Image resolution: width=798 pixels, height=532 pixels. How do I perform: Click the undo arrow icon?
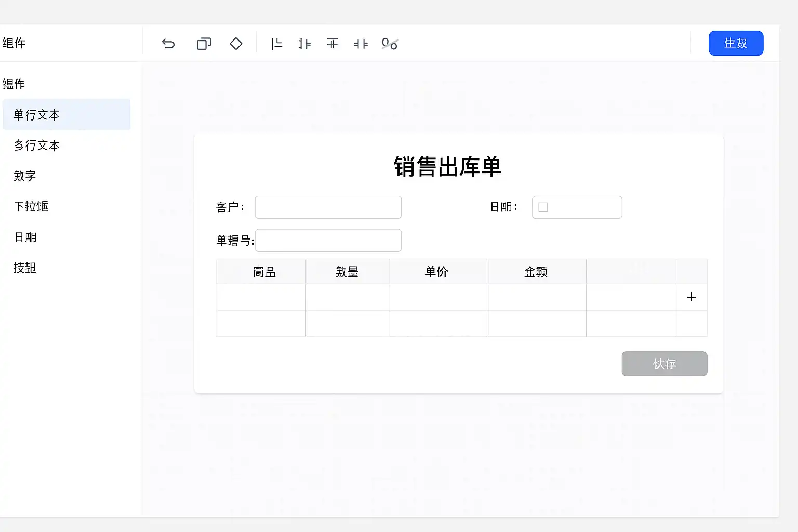point(168,44)
